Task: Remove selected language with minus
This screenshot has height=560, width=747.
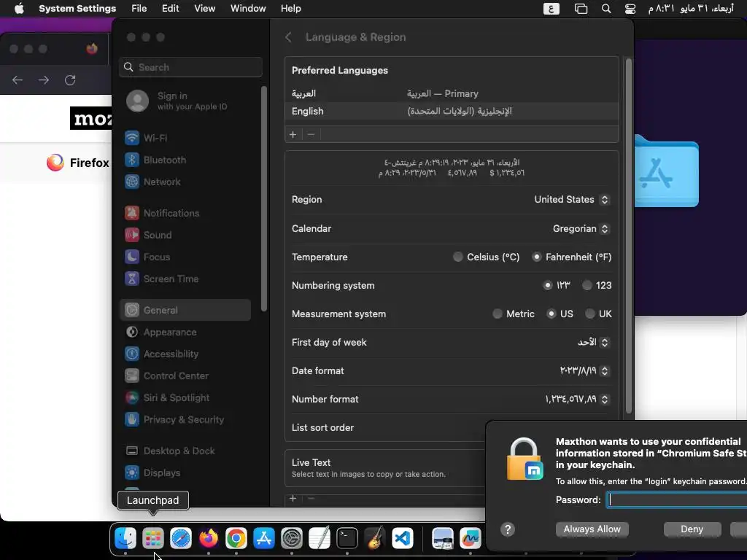Action: coord(311,135)
